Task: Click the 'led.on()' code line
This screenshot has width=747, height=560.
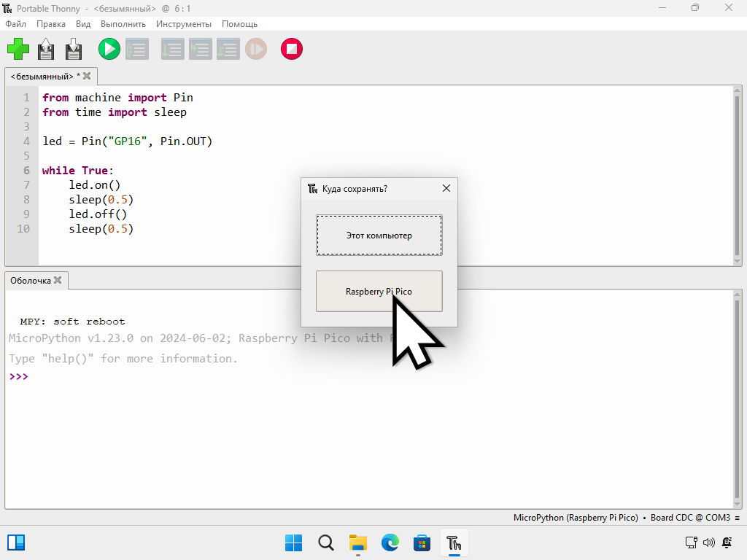Action: pos(94,184)
